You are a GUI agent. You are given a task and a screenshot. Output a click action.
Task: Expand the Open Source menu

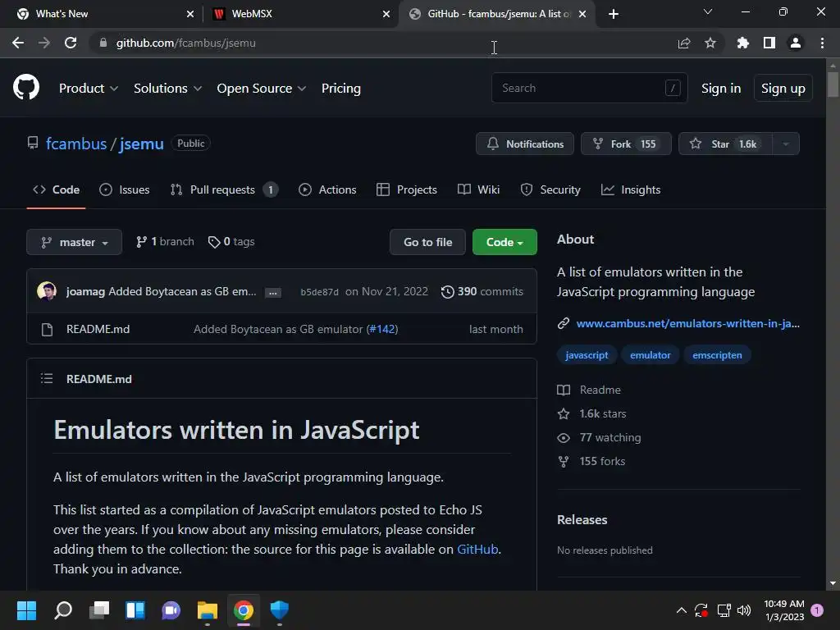pos(262,89)
